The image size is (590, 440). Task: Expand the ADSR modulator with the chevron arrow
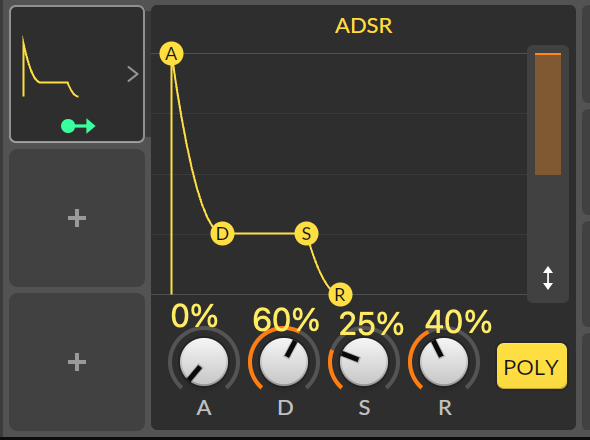[x=132, y=74]
